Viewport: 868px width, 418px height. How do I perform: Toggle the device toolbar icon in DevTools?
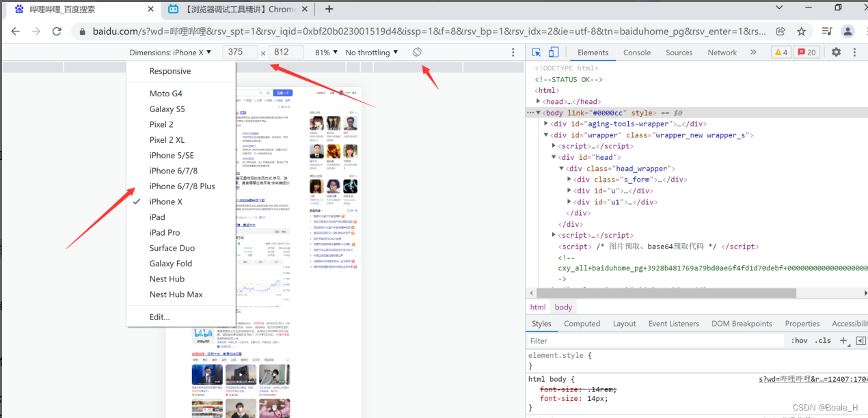554,53
